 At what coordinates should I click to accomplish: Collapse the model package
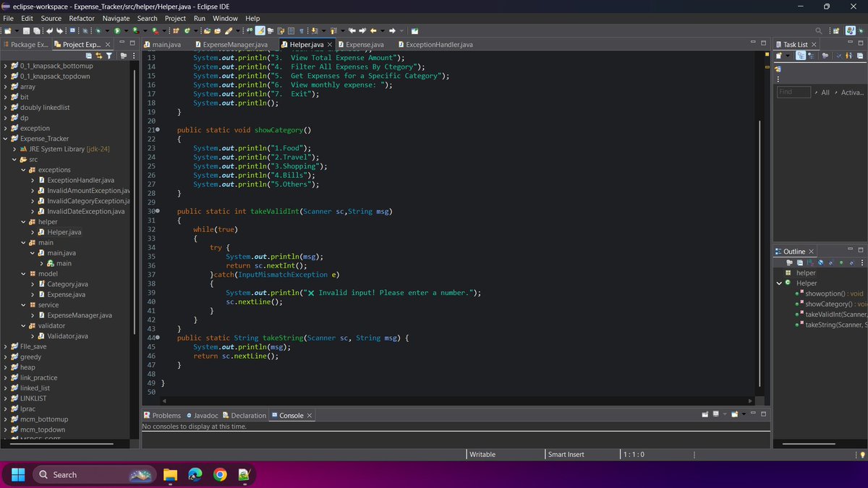[23, 274]
